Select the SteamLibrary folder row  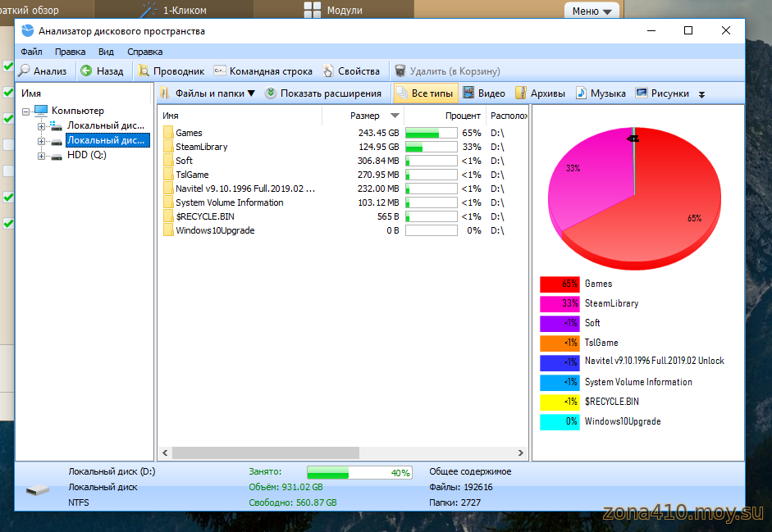click(201, 147)
